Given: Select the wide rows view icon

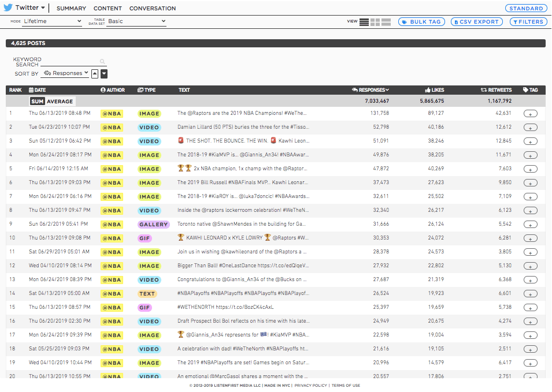Looking at the screenshot, I should tap(386, 22).
